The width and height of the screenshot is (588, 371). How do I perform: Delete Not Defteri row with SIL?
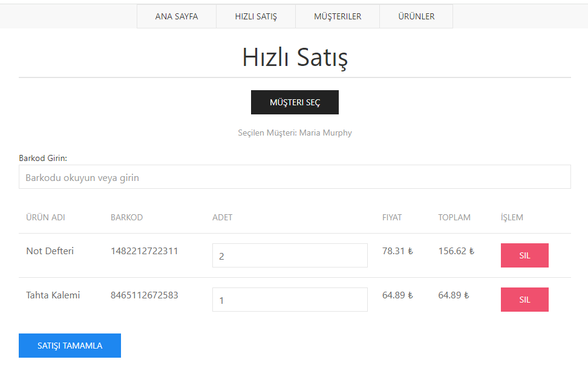click(524, 255)
